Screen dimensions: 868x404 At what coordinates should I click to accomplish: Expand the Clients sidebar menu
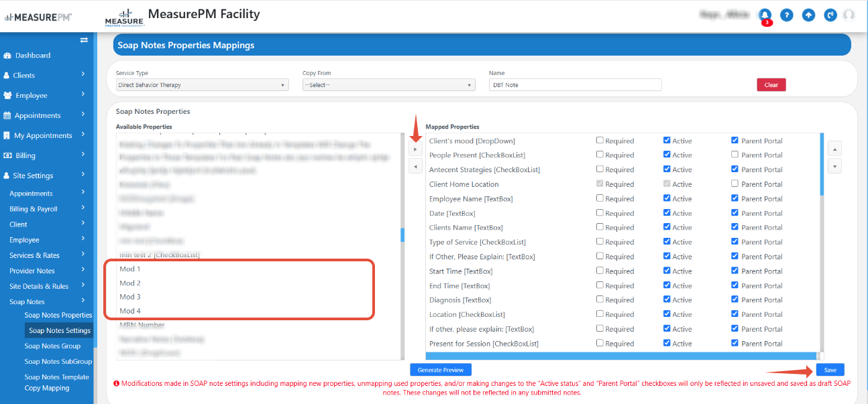click(x=83, y=74)
